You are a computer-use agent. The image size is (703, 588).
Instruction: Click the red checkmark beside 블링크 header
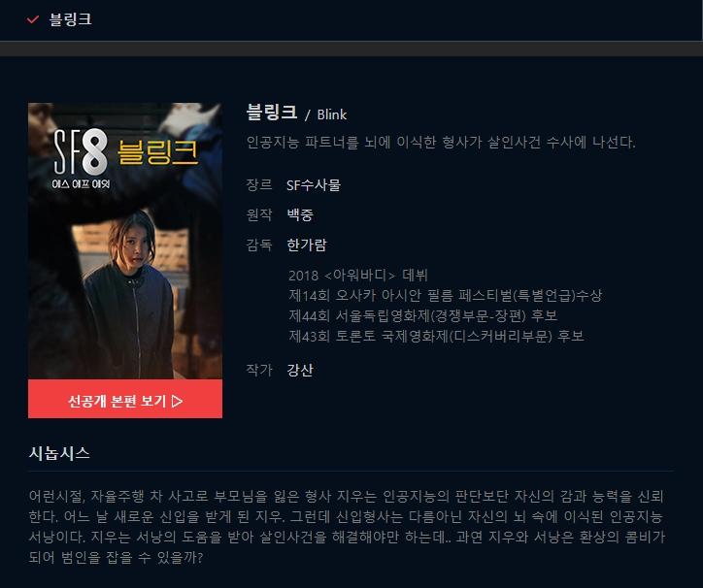[33, 19]
